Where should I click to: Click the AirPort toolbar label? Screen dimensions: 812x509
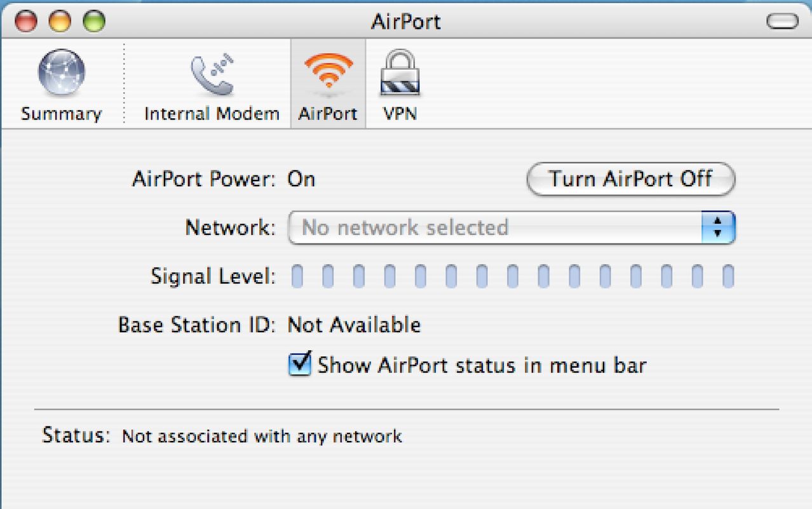pyautogui.click(x=328, y=114)
